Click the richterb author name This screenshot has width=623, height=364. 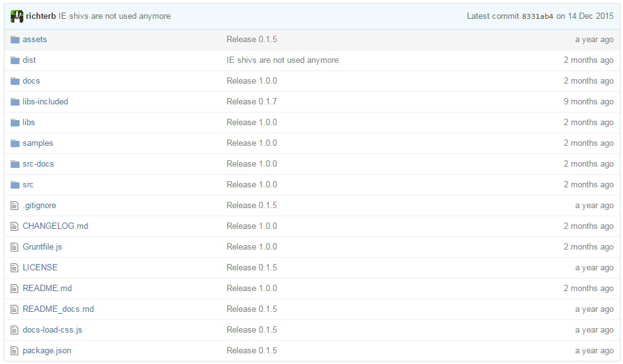40,16
